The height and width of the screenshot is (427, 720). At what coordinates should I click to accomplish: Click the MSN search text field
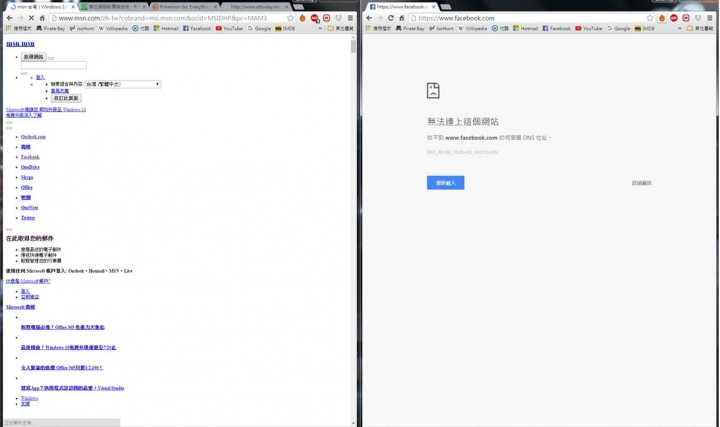(54, 65)
